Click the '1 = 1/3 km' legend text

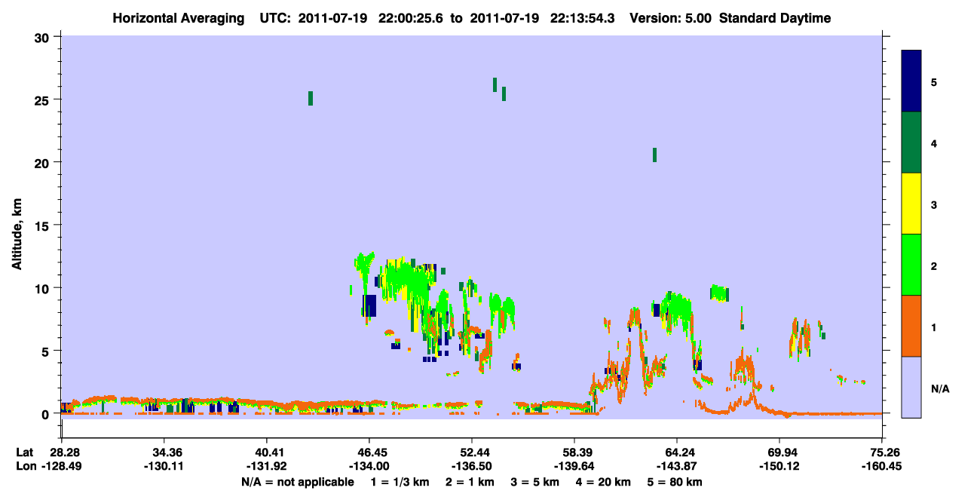(x=401, y=482)
